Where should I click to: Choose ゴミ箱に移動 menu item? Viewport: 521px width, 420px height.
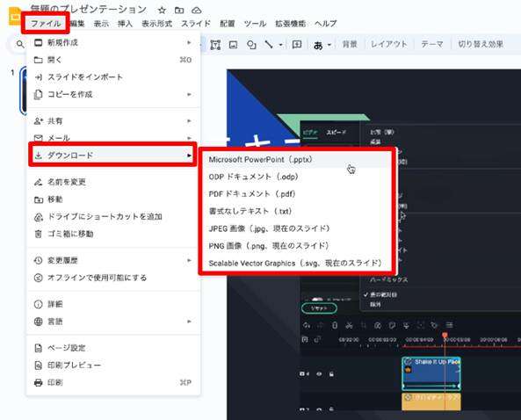click(x=113, y=234)
